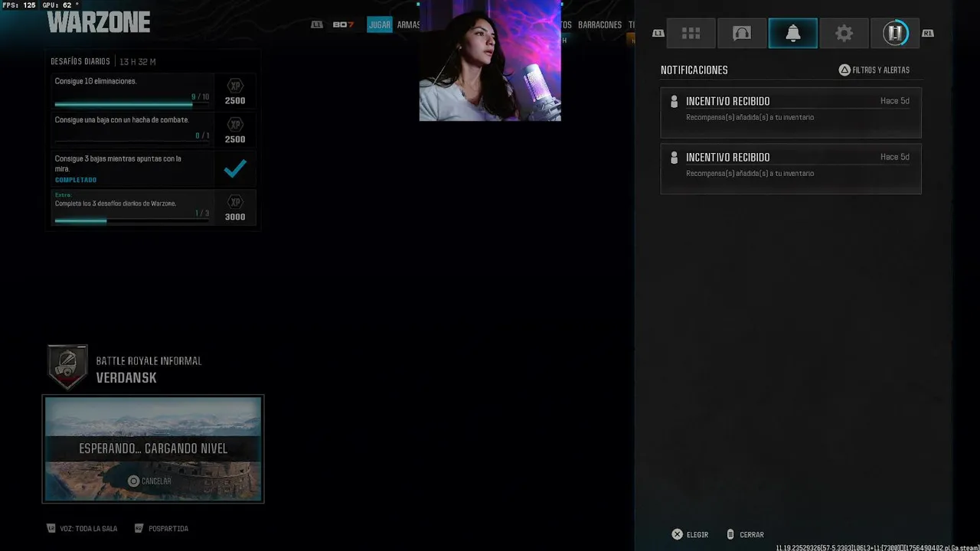This screenshot has height=551, width=980.
Task: Click the Notificaciones heading
Action: pyautogui.click(x=694, y=70)
